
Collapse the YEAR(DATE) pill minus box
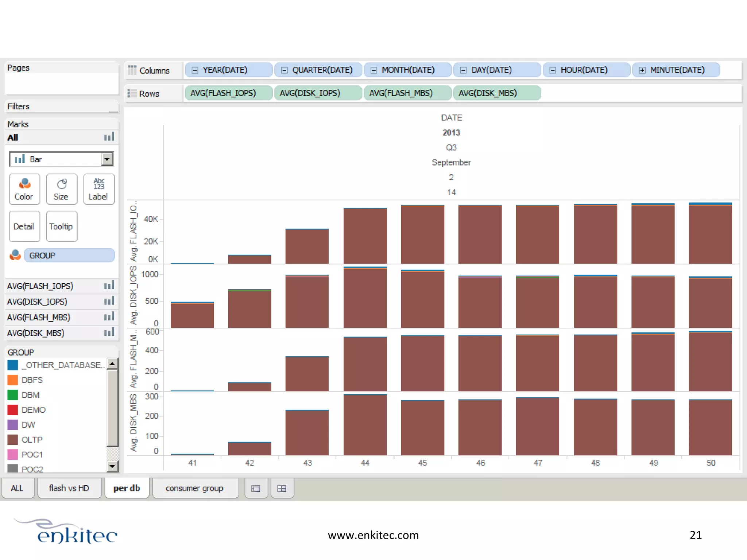click(x=195, y=70)
